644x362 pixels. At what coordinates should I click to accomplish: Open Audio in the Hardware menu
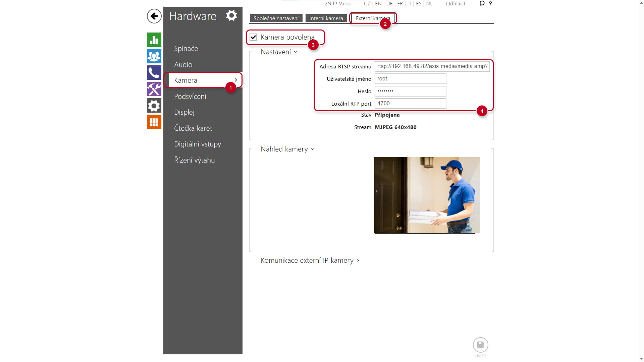pos(183,65)
